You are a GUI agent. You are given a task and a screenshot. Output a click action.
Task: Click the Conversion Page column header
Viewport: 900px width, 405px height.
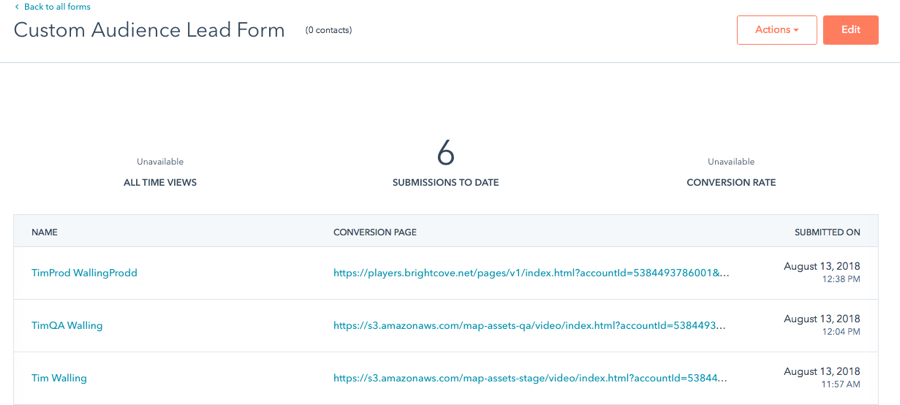click(374, 232)
